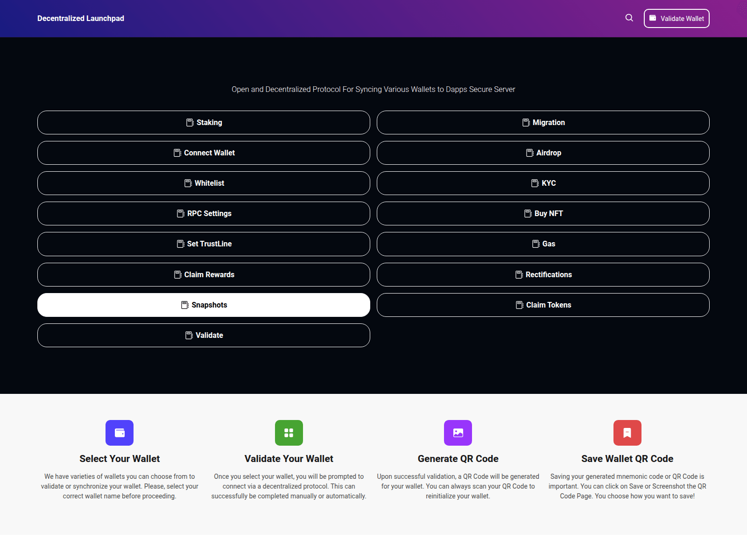Click the icon beside Set TrustLine

(x=181, y=244)
